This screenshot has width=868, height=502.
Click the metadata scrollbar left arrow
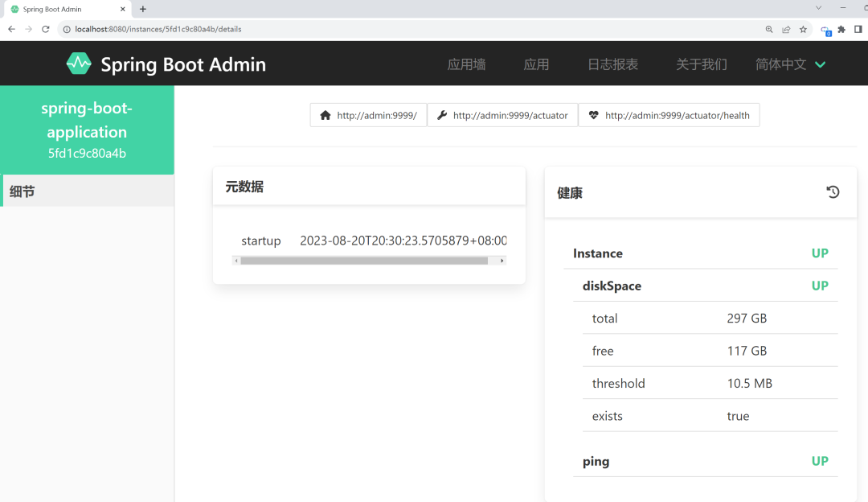[x=236, y=261]
